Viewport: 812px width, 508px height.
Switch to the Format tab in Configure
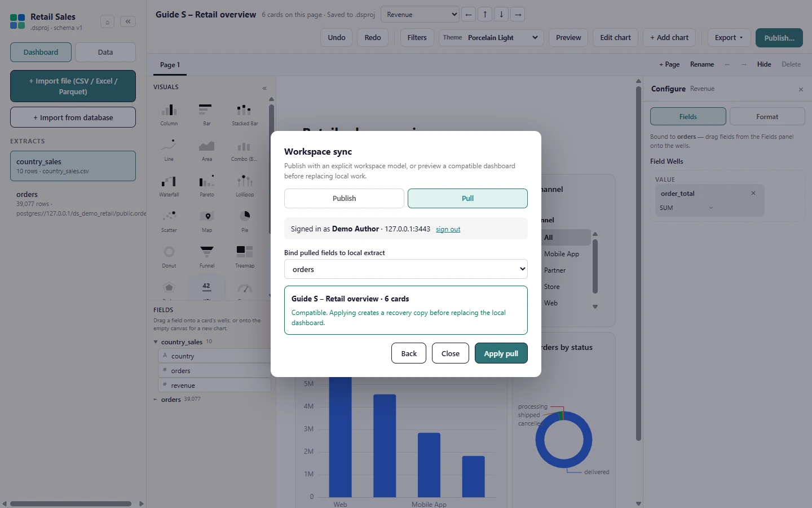(767, 116)
